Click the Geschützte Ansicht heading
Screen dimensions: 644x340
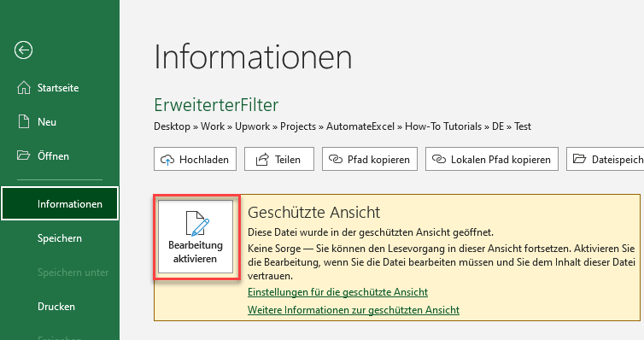tap(313, 213)
